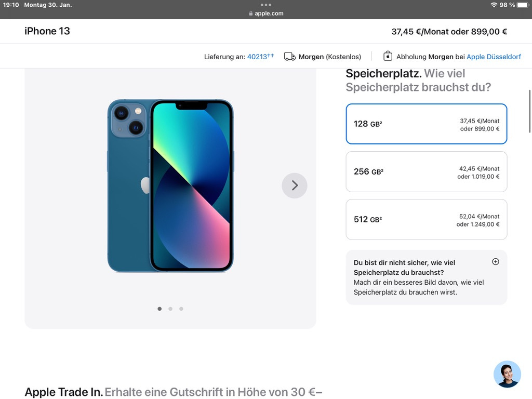Select the 128 GB storage option
532x399 pixels.
[x=426, y=124]
